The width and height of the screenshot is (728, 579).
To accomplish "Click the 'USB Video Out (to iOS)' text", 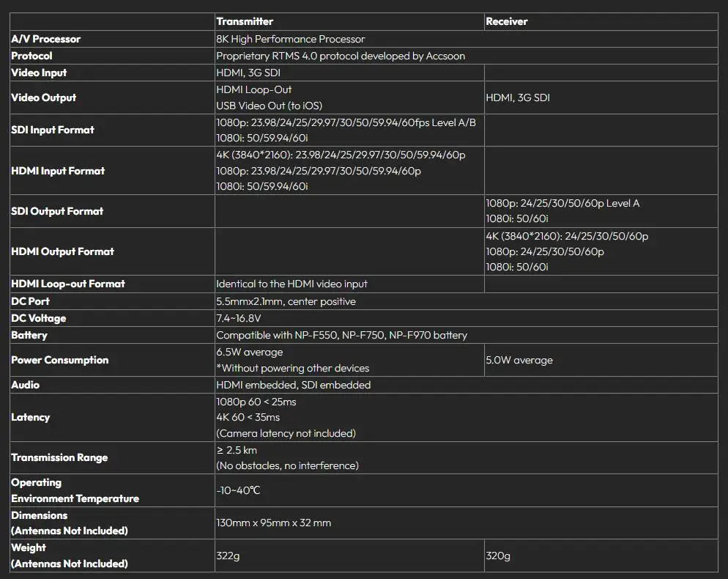I will (x=270, y=106).
